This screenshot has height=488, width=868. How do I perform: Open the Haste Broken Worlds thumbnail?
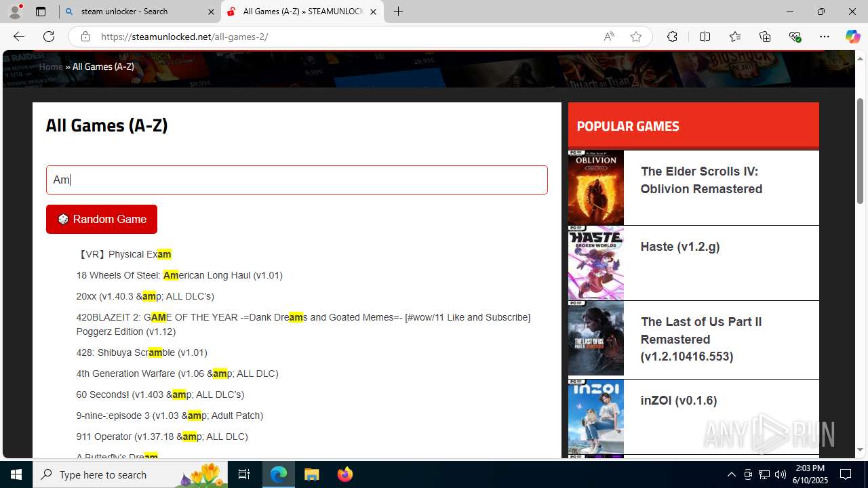(596, 263)
